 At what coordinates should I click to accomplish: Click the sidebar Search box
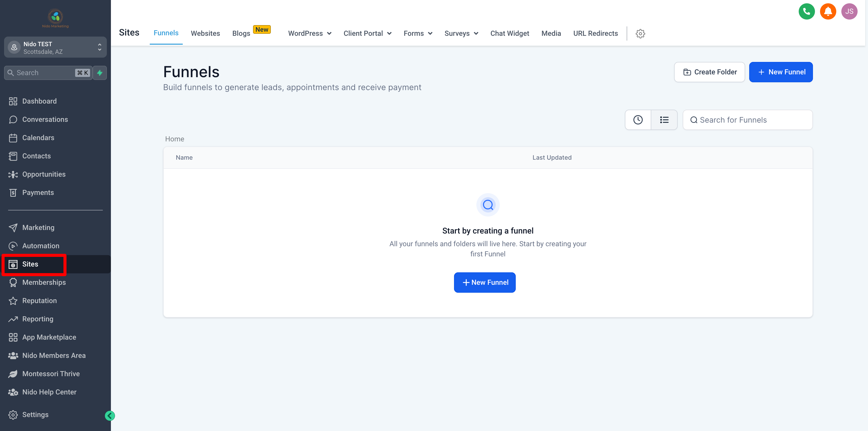48,73
